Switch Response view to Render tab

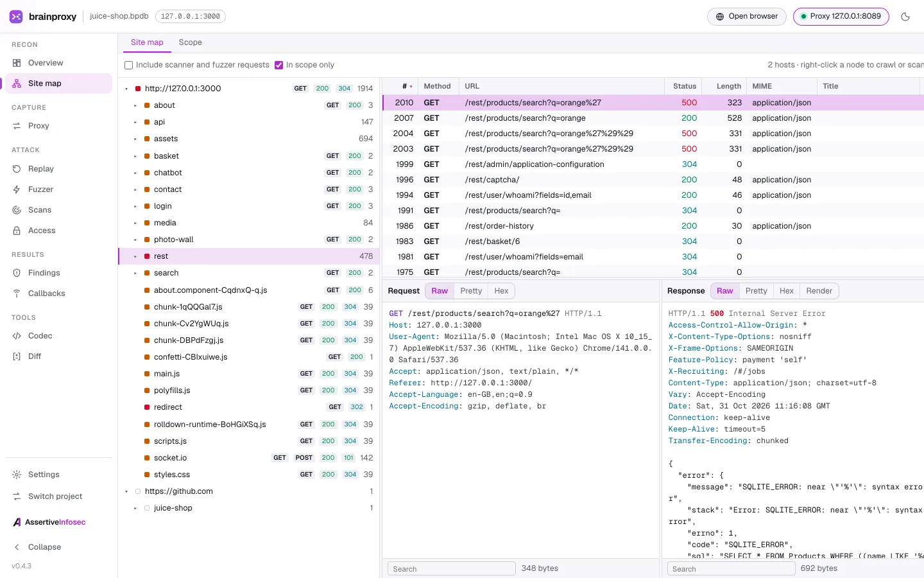click(x=819, y=291)
